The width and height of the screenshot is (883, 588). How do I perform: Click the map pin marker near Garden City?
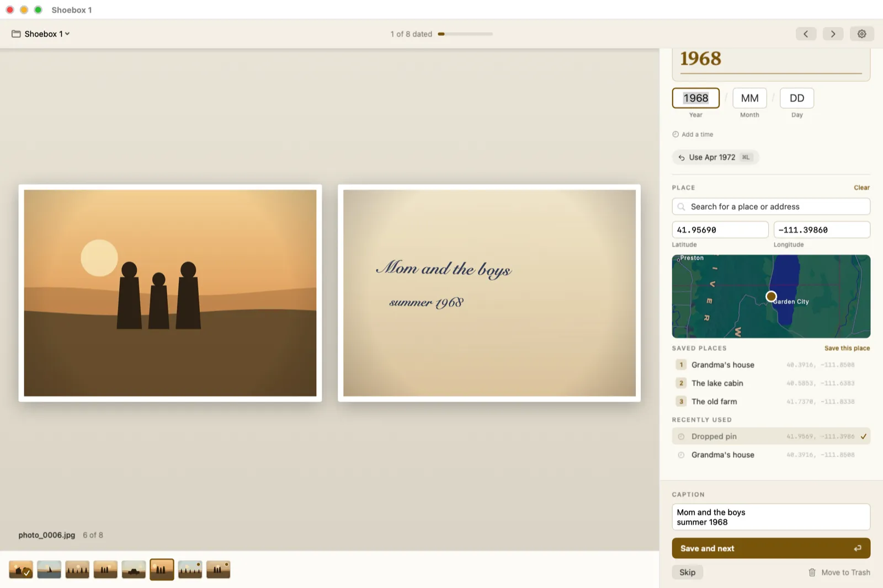(771, 296)
